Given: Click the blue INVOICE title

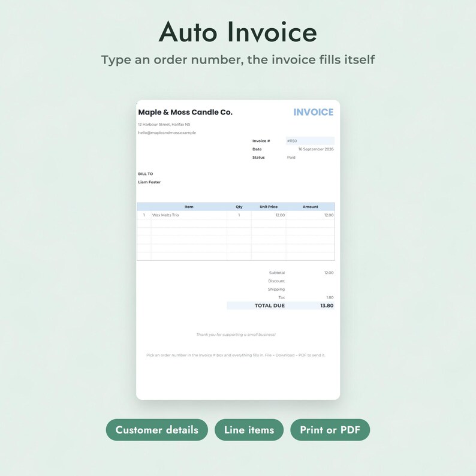Looking at the screenshot, I should tap(314, 112).
